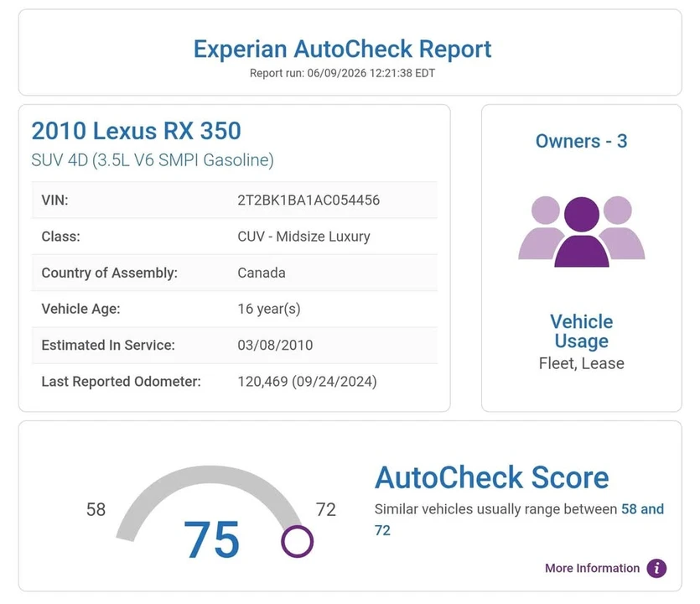Viewport: 700px width, 604px height.
Task: Click the CUV - Midsize Luxury value
Action: click(x=303, y=237)
